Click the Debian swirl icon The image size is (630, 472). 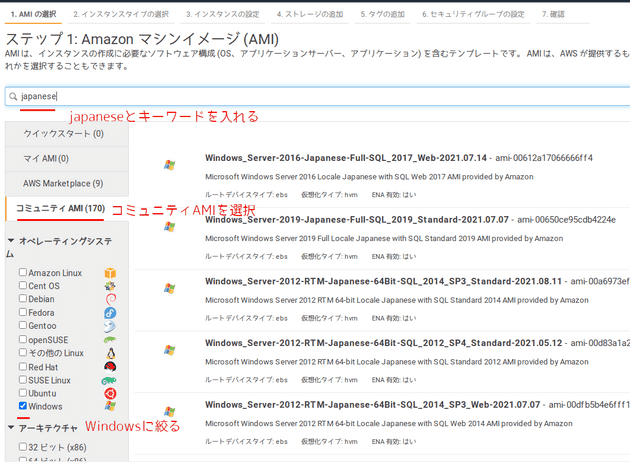click(110, 299)
